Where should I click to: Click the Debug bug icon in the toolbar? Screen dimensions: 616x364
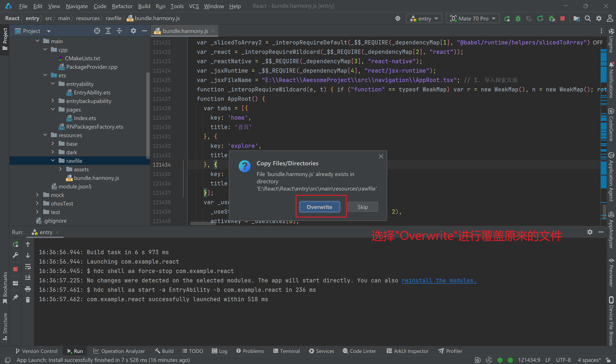pos(518,18)
